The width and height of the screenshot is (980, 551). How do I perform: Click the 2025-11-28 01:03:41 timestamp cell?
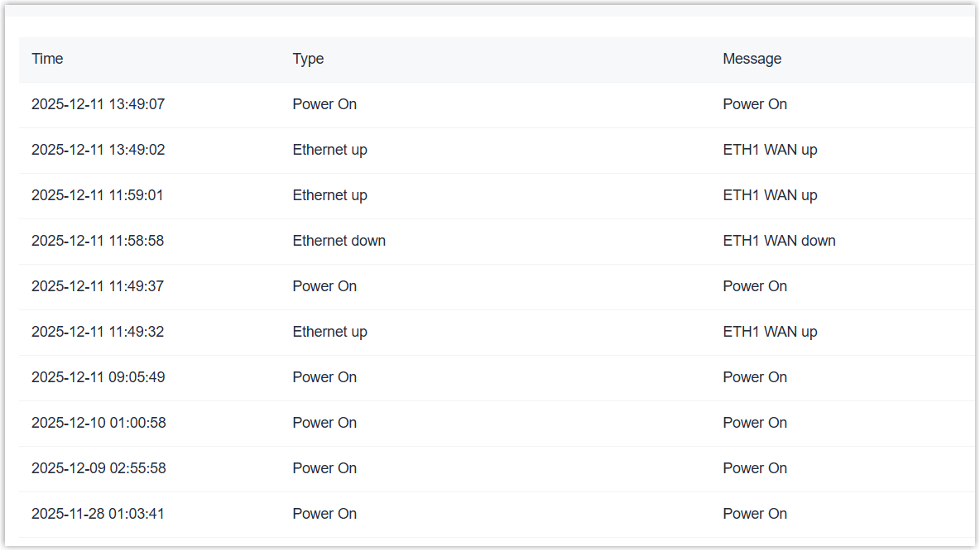click(x=98, y=514)
